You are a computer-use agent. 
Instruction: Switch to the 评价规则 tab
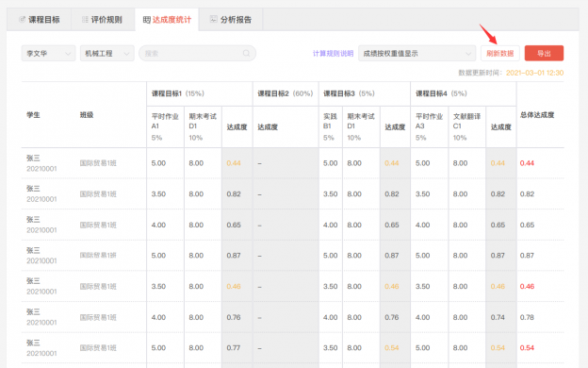click(103, 20)
